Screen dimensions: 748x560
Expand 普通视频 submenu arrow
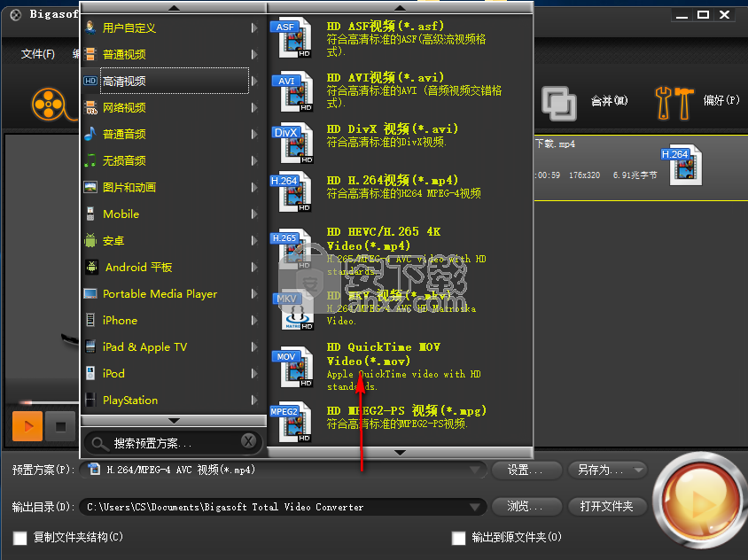coord(254,54)
